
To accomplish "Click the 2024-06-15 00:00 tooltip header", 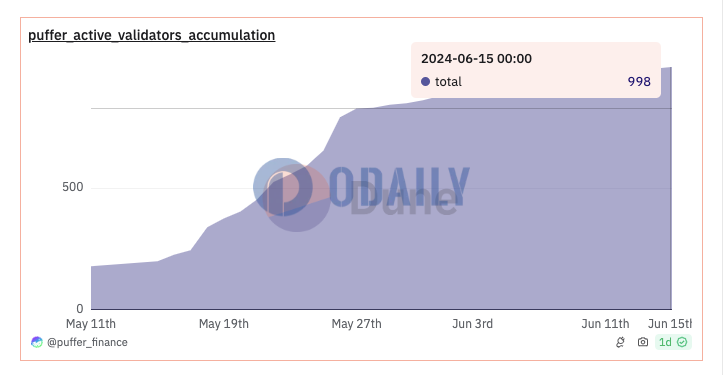I will click(x=476, y=59).
